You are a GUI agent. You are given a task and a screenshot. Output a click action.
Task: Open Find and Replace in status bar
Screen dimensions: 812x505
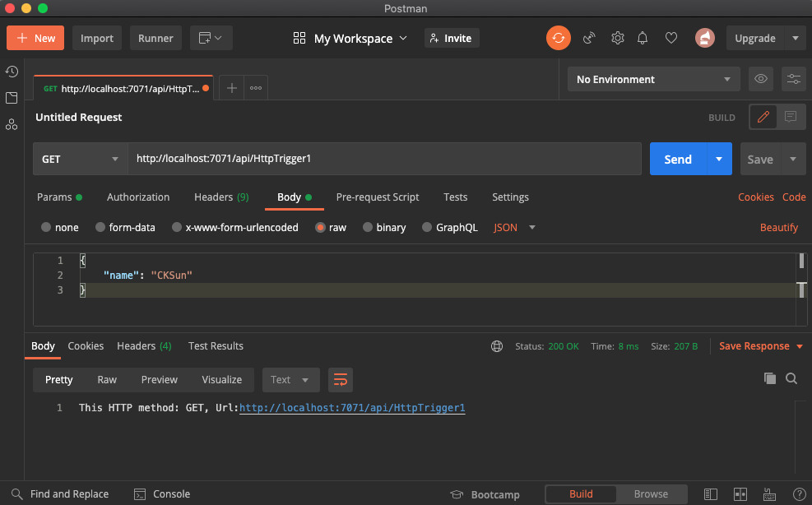[x=60, y=494]
